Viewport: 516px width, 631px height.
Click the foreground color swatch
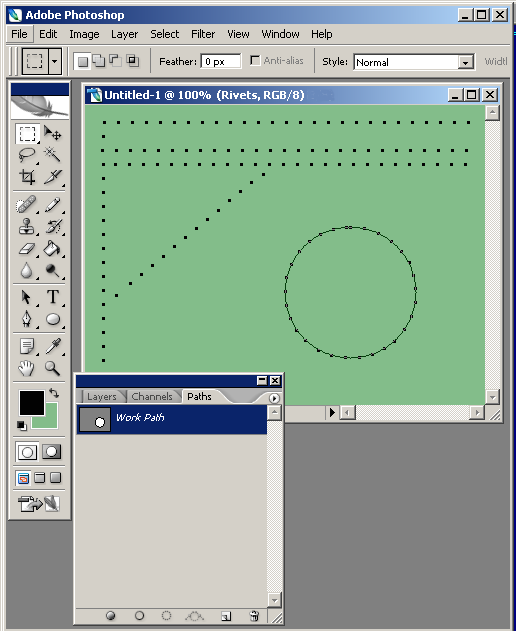point(32,403)
